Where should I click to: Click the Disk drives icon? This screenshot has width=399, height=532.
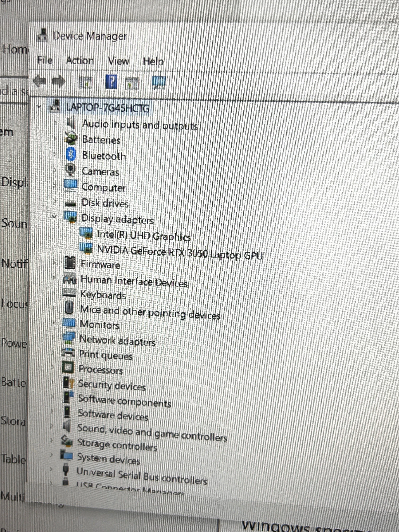coord(70,204)
